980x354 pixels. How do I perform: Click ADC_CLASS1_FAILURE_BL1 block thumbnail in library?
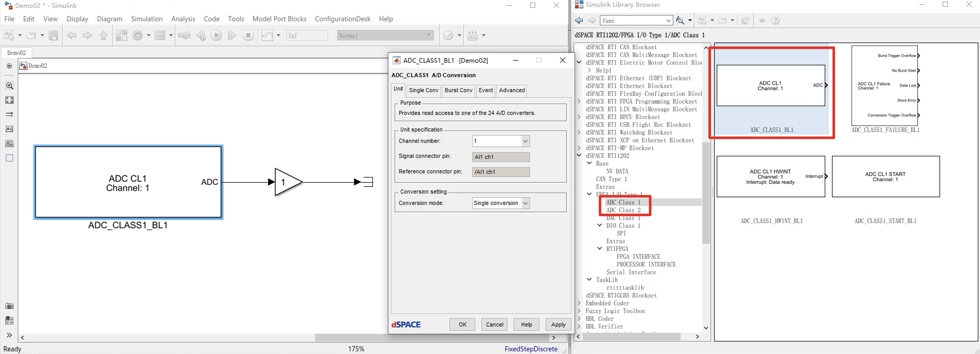tap(885, 86)
